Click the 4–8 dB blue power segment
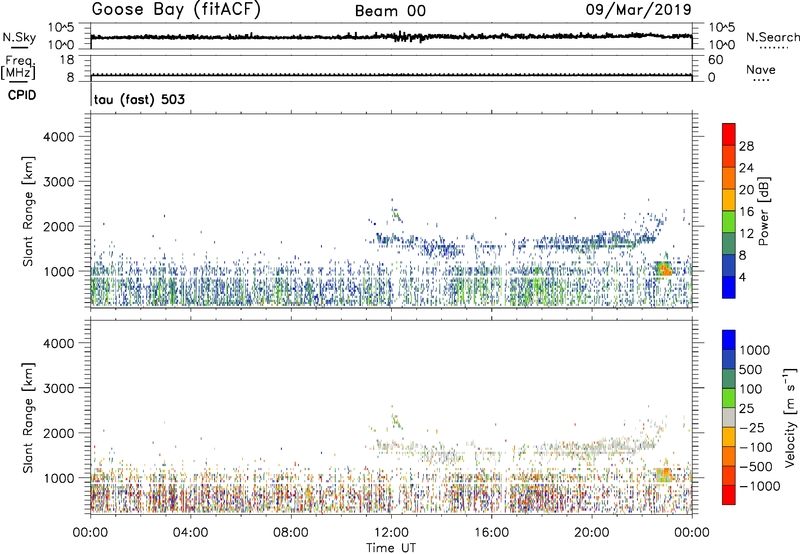The image size is (800, 554). tap(729, 266)
